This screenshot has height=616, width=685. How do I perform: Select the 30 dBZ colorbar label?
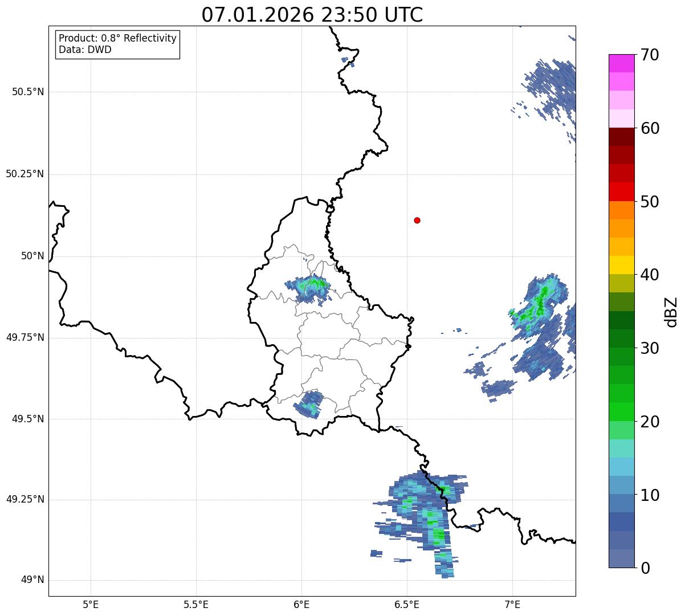pyautogui.click(x=650, y=348)
